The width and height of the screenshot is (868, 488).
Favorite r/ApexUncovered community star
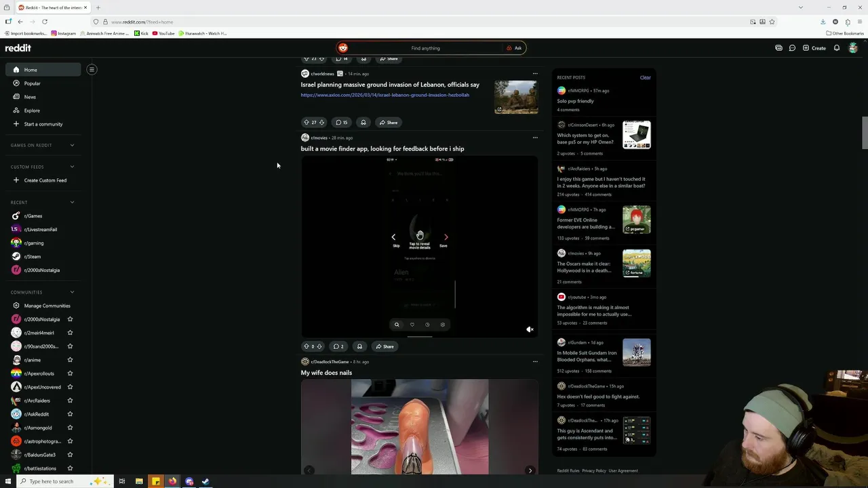tap(70, 387)
